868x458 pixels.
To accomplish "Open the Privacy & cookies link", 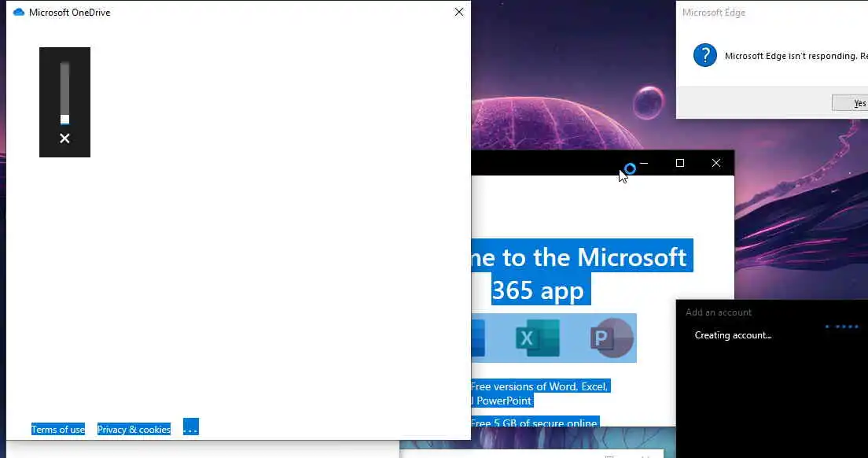I will (x=134, y=429).
